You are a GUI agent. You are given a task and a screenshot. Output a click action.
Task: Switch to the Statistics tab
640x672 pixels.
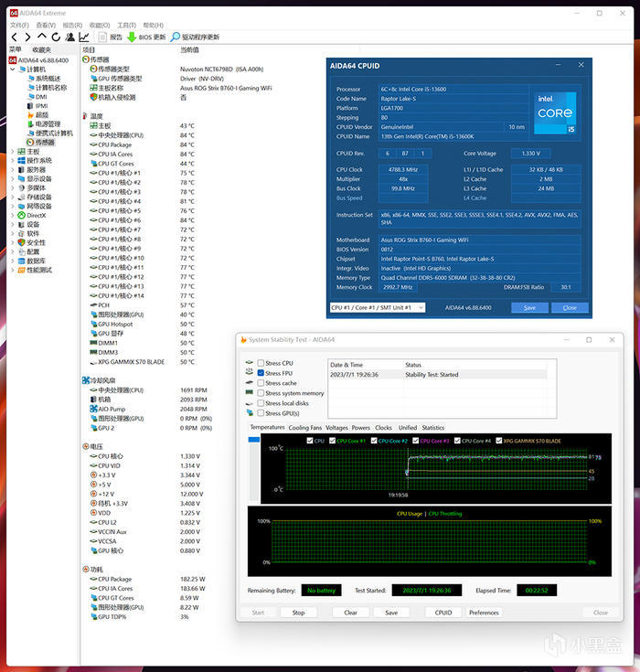(x=433, y=428)
